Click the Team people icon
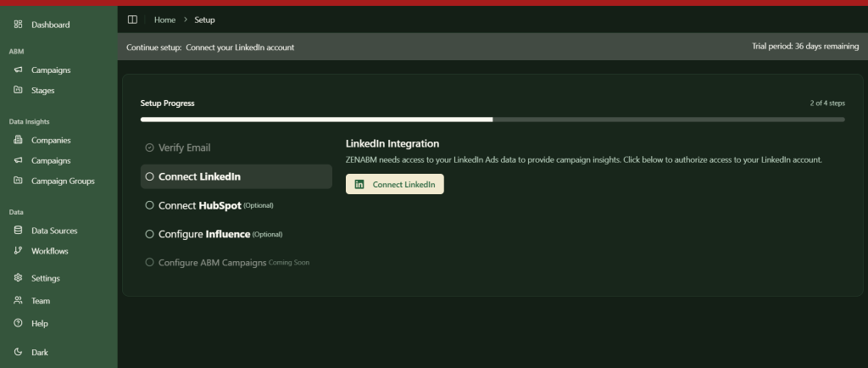 (x=19, y=300)
